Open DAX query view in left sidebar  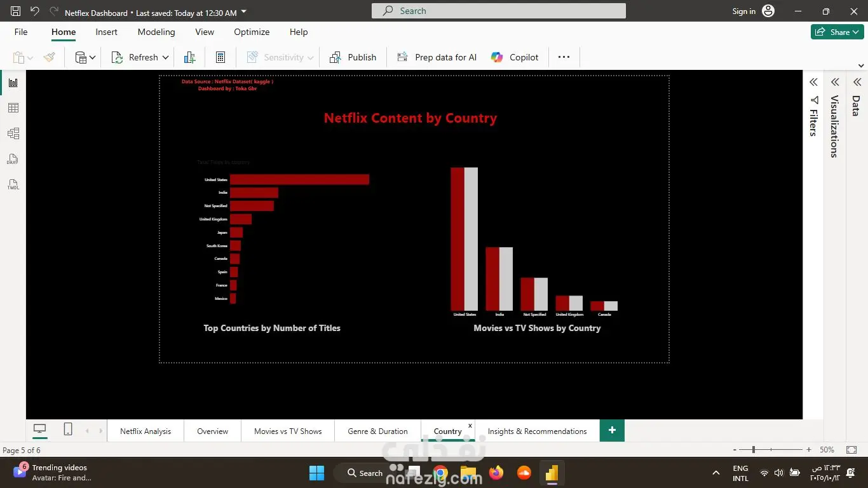(13, 159)
